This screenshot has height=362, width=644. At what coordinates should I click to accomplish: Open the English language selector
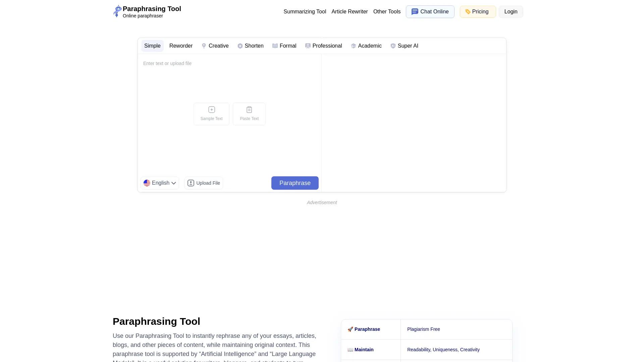pyautogui.click(x=160, y=183)
